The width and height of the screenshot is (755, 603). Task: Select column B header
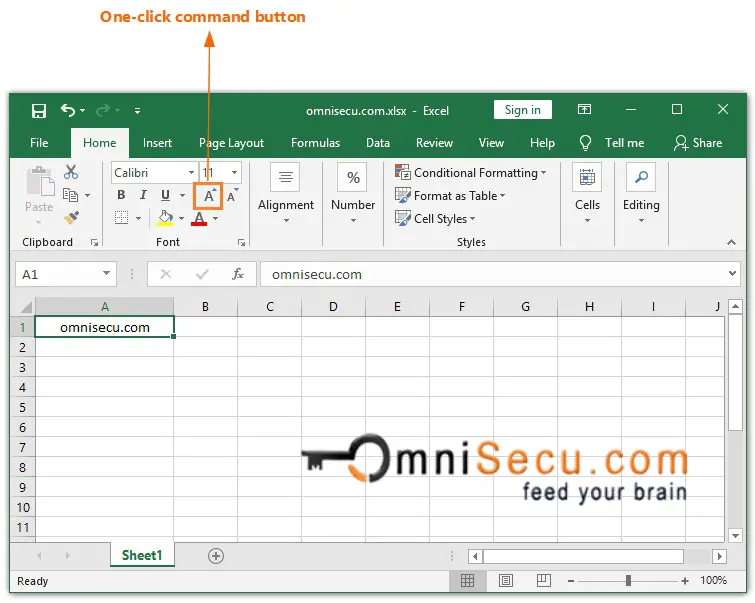(x=205, y=307)
